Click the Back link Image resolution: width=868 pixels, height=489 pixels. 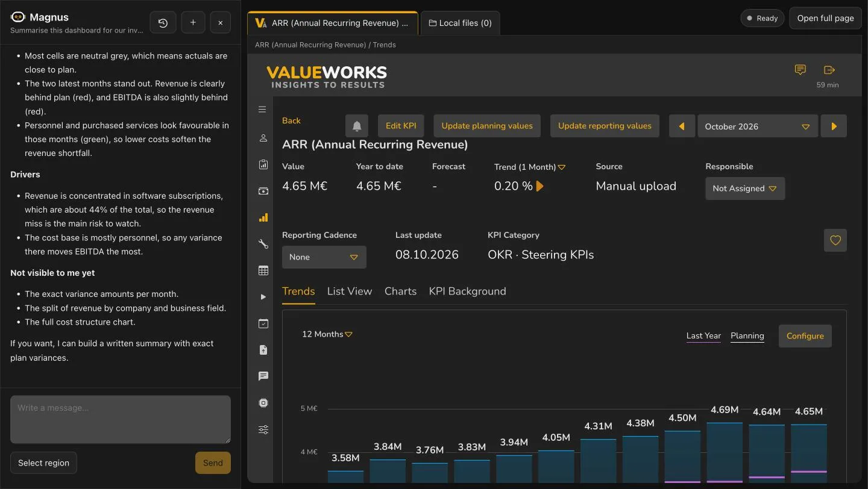point(291,120)
